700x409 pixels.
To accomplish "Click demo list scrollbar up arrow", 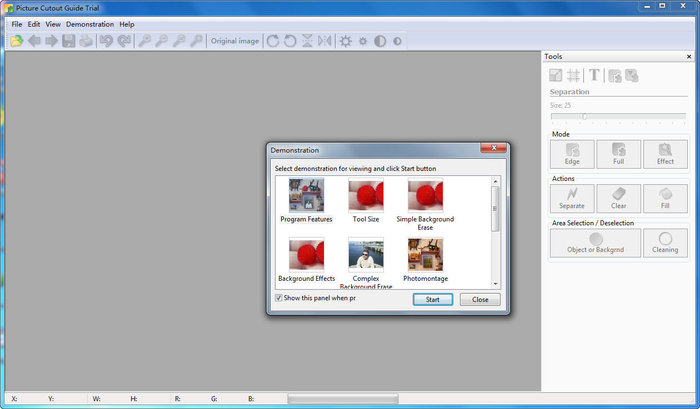I will coord(495,181).
